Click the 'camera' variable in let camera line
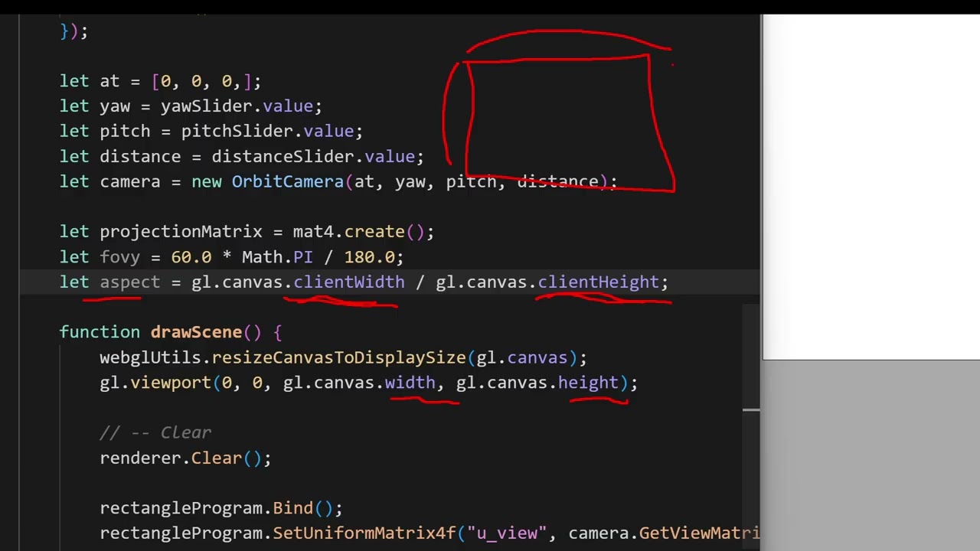Viewport: 980px width, 551px height. click(x=130, y=181)
